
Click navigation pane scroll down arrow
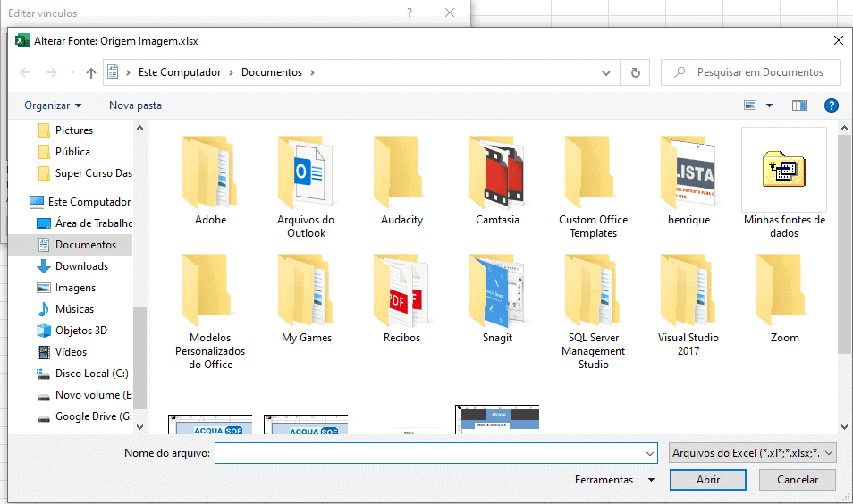click(139, 427)
